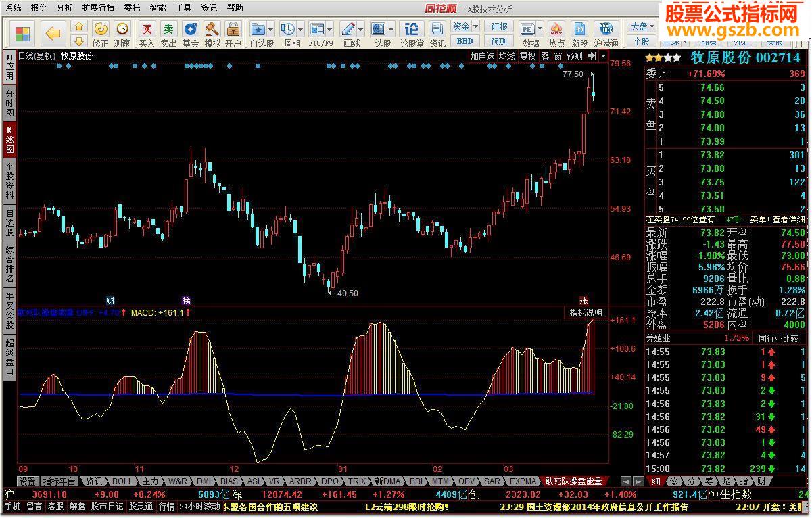Click the colorful home grid icon
The image size is (812, 518).
click(23, 34)
